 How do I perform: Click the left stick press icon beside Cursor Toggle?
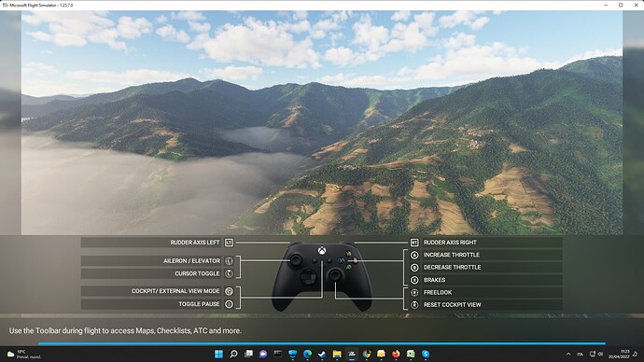229,273
